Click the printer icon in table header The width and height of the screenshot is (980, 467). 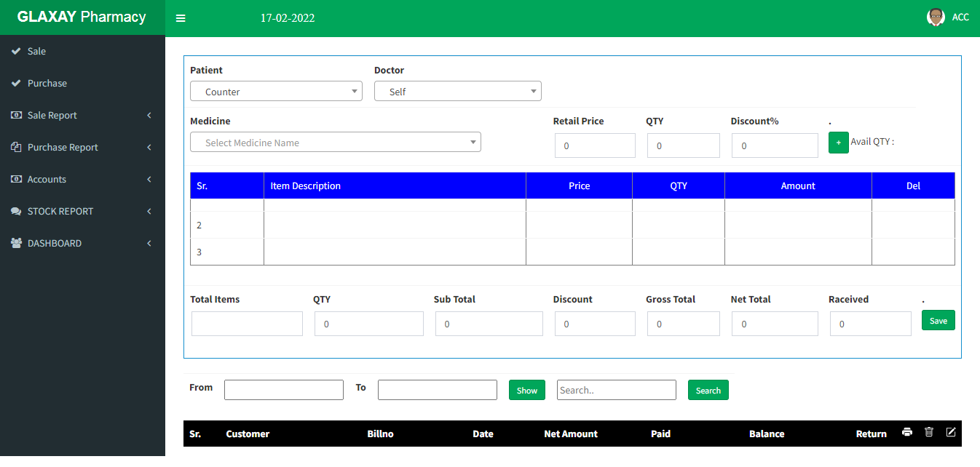click(906, 432)
